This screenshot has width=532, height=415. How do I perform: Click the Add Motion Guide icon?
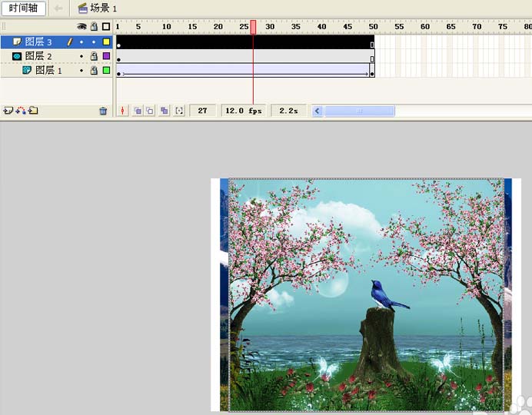[x=21, y=111]
